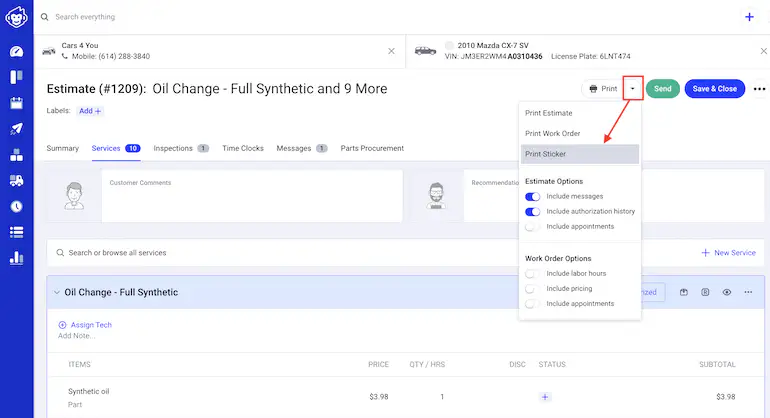This screenshot has height=418, width=770.
Task: Click the green Send button
Action: [x=662, y=89]
